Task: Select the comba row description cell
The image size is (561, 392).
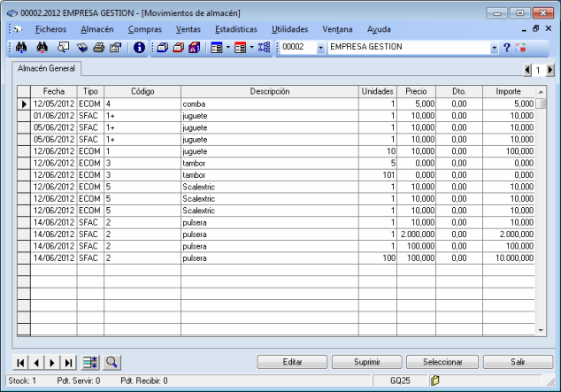Action: pyautogui.click(x=269, y=104)
